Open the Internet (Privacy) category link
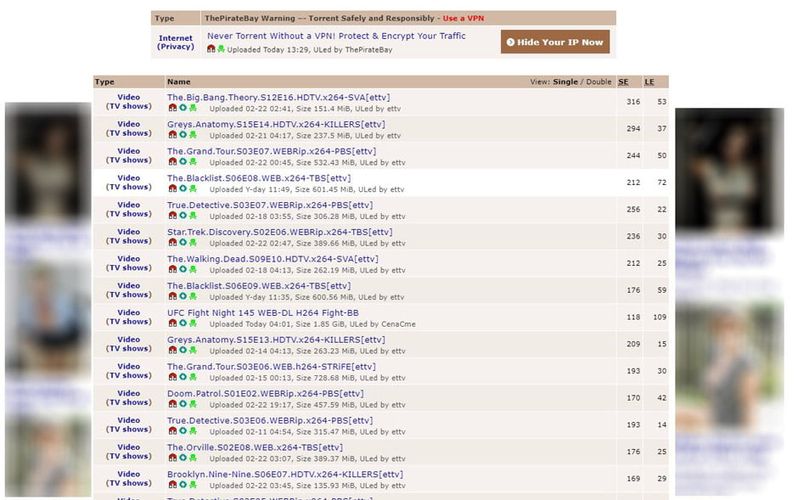 point(176,42)
